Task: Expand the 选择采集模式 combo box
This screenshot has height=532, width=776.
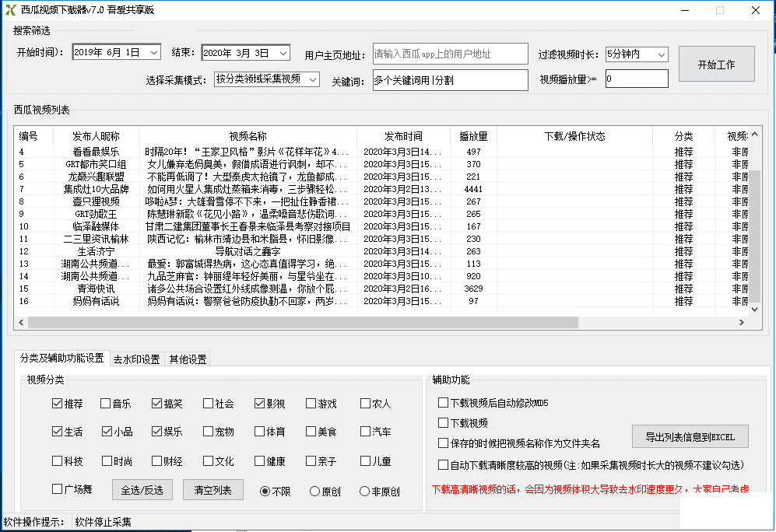Action: pos(313,79)
